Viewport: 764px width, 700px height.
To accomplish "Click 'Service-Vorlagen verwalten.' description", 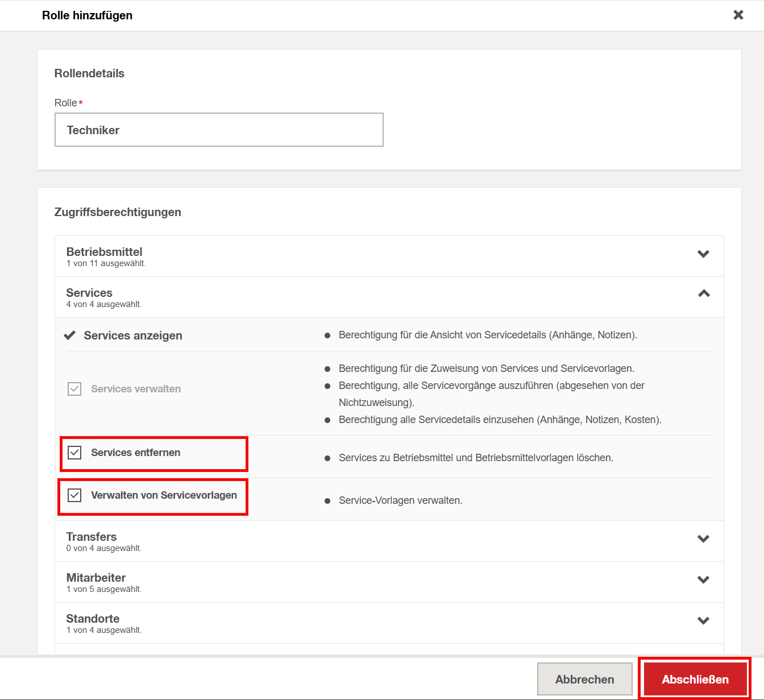I will (401, 500).
